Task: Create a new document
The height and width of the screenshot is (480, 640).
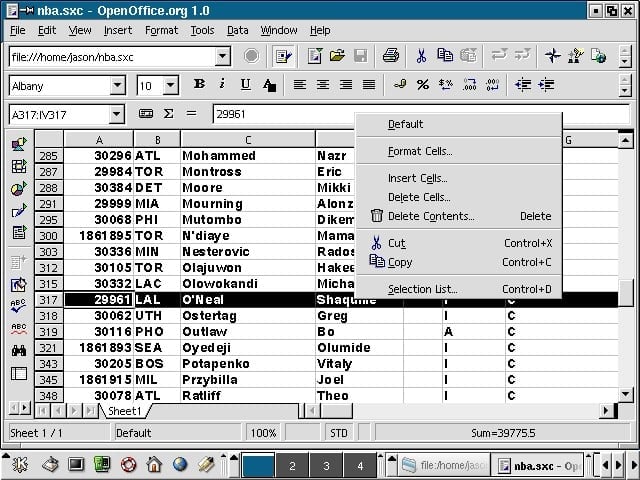Action: coord(315,56)
